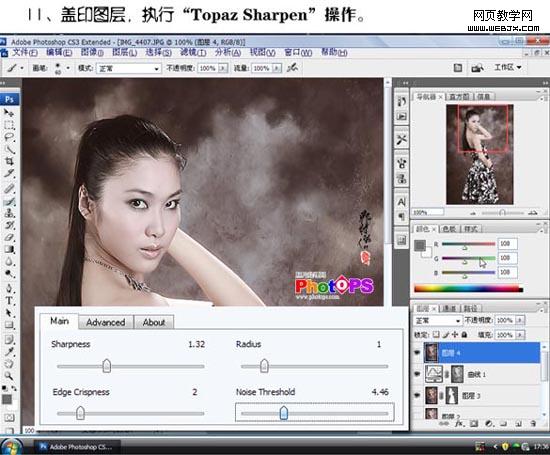Switch to 色板 Swatches tab
Screen dimensions: 550x455
coord(449,229)
